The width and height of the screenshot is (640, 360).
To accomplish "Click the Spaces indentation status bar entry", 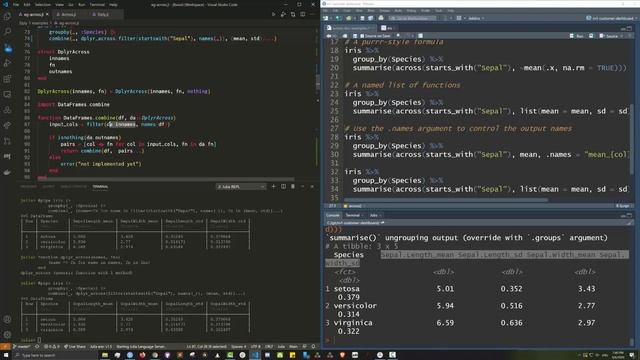I will click(x=239, y=347).
